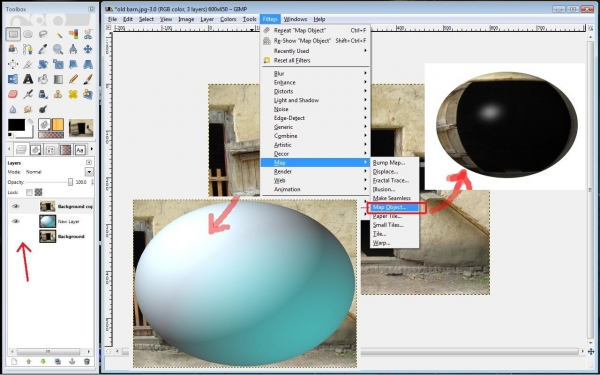Select the Airbrush tool
This screenshot has height=375, width=600.
click(28, 94)
